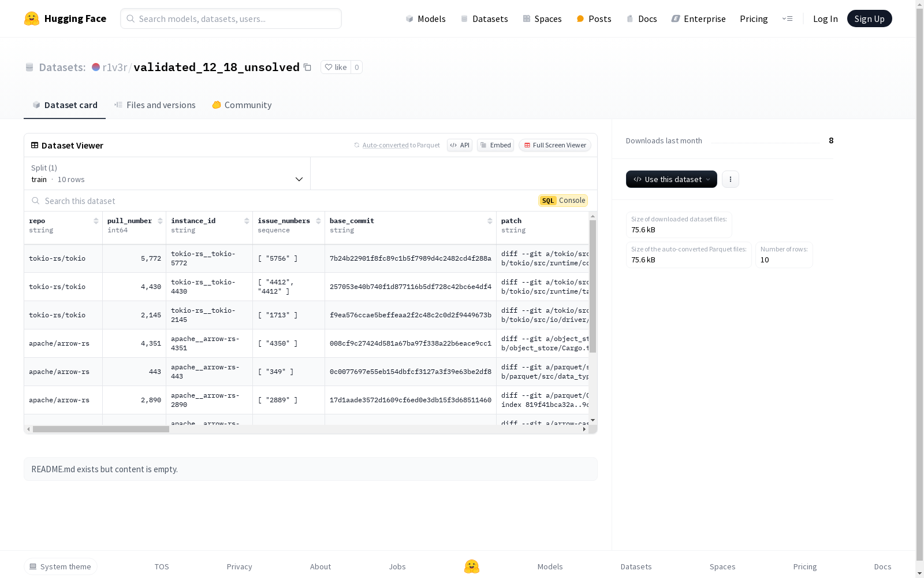This screenshot has height=578, width=924.
Task: Like the dataset with the heart button
Action: (336, 68)
